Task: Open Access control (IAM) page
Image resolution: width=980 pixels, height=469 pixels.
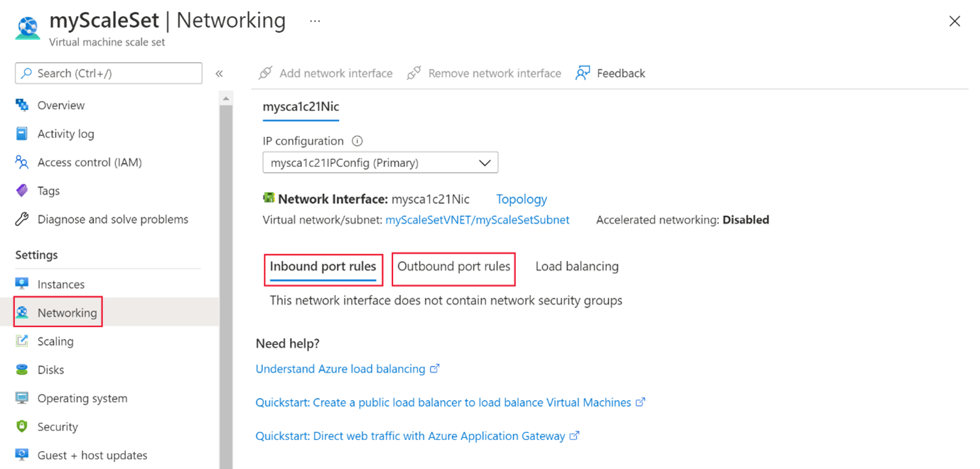Action: coord(90,162)
